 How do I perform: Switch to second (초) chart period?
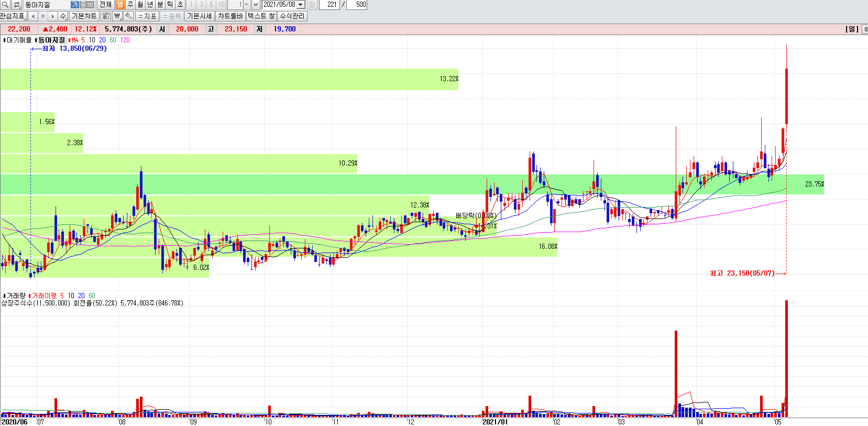click(x=180, y=5)
